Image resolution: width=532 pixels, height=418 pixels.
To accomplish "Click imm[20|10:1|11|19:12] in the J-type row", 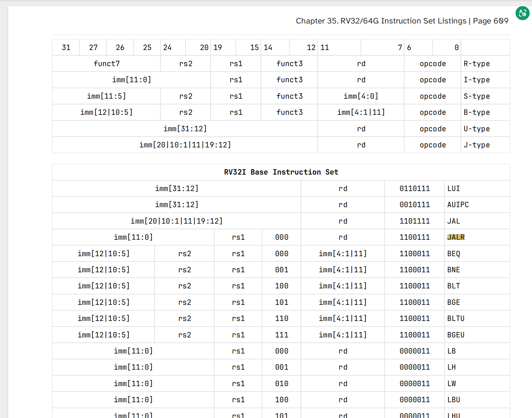I will pos(185,145).
